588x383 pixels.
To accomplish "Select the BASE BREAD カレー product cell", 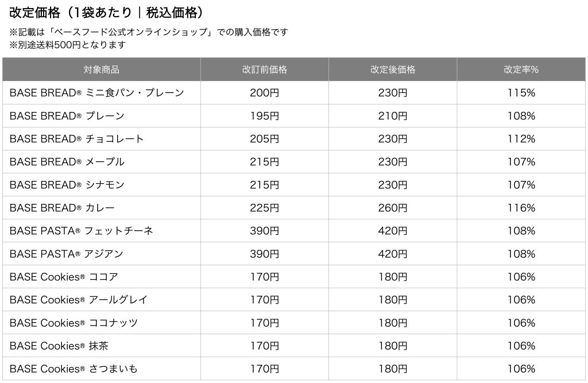I will click(x=101, y=208).
